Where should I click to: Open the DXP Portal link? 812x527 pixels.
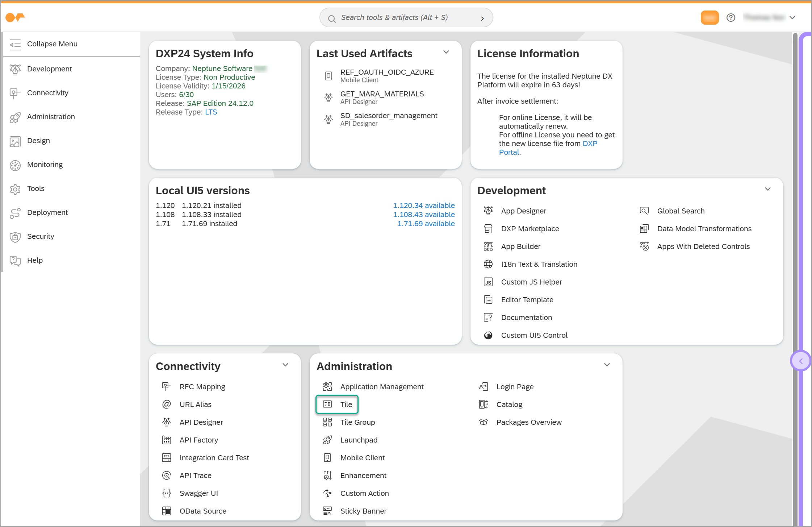coord(590,144)
